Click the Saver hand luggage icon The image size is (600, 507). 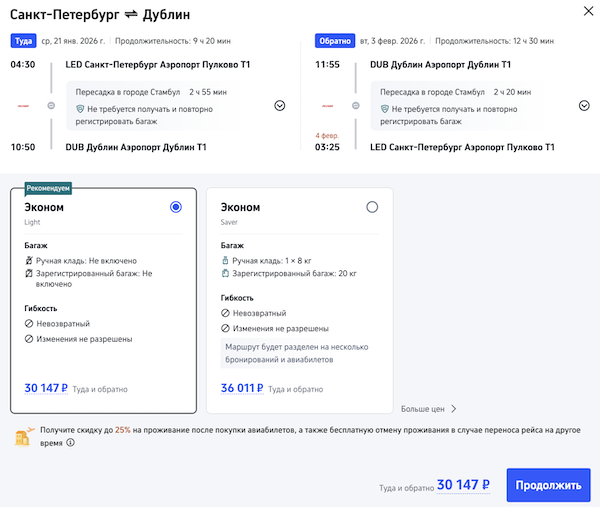tap(225, 260)
